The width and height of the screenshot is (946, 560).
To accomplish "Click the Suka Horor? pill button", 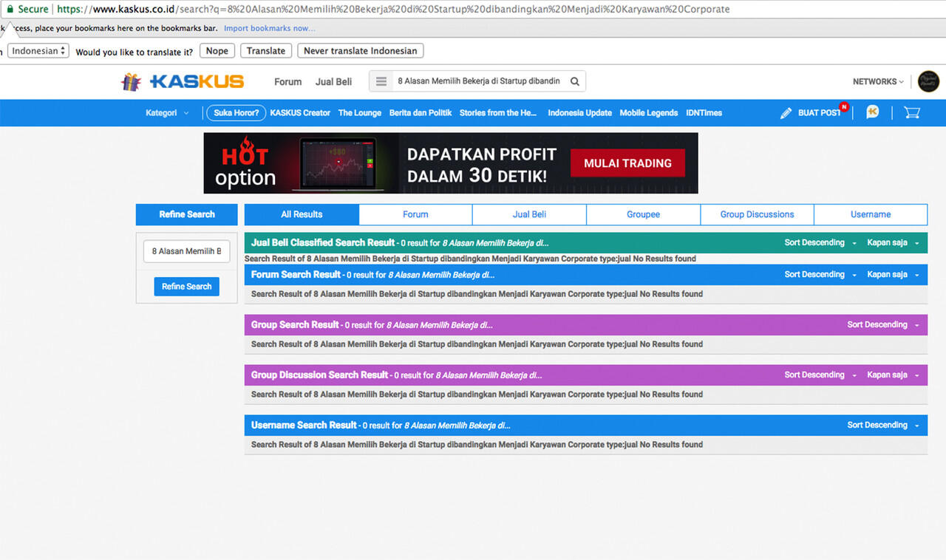I will [x=236, y=113].
